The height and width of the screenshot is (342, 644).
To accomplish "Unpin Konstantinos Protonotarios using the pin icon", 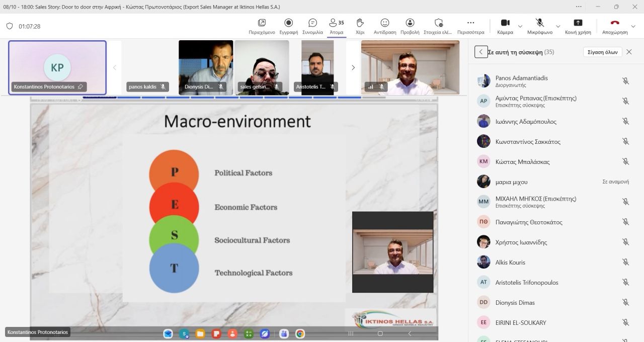I will click(80, 87).
